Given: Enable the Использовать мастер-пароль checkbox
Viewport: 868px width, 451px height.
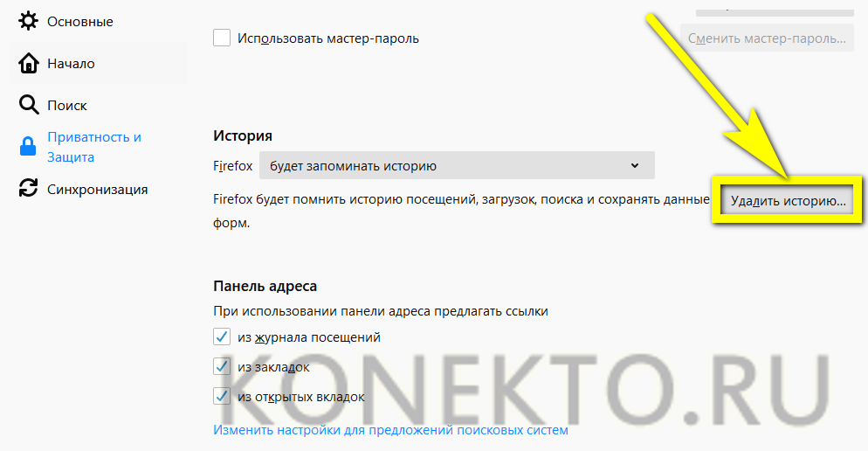Looking at the screenshot, I should click(222, 38).
